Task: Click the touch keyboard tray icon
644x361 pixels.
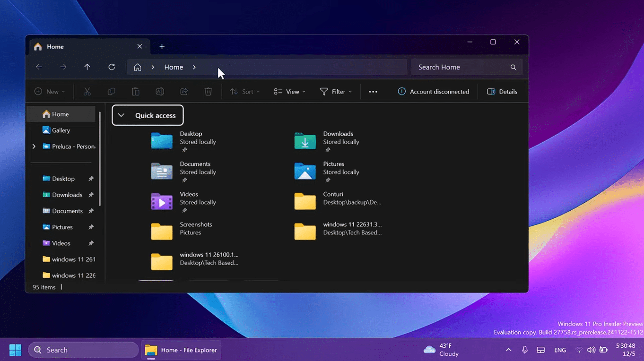Action: tap(541, 350)
